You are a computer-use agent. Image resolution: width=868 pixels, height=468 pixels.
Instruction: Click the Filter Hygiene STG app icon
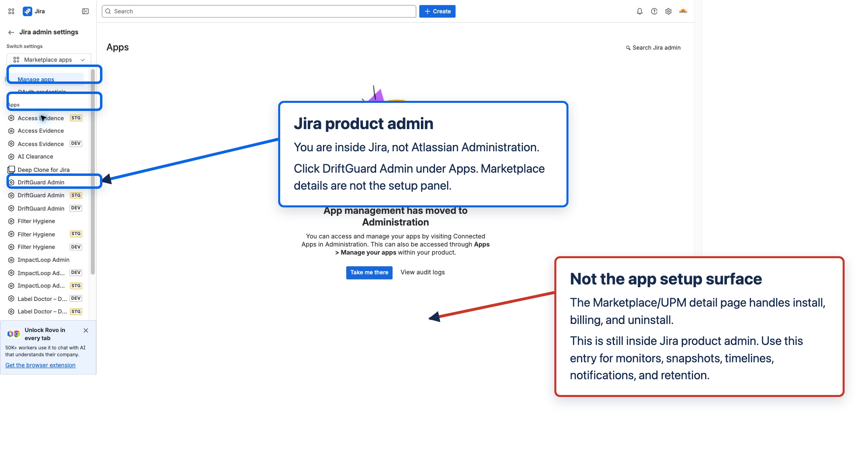point(11,234)
